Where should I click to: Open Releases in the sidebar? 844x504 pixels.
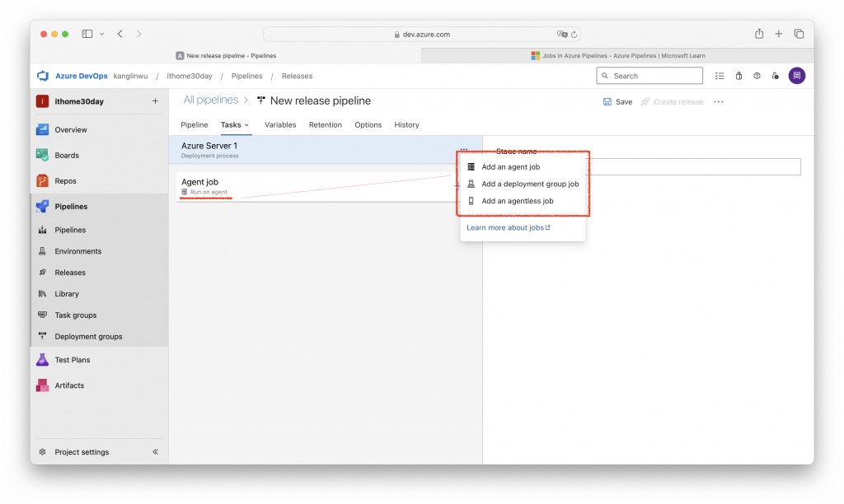point(69,273)
